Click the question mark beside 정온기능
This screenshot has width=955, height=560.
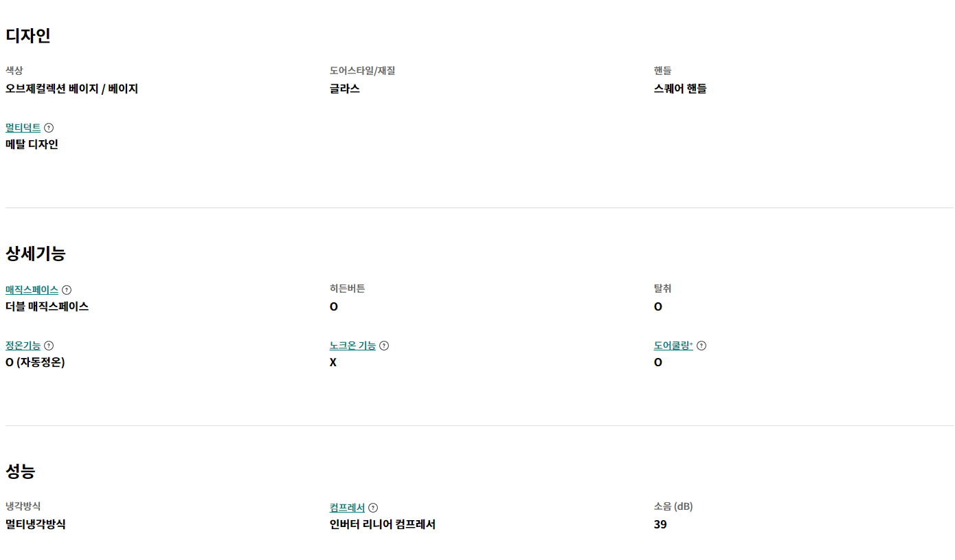(x=49, y=346)
